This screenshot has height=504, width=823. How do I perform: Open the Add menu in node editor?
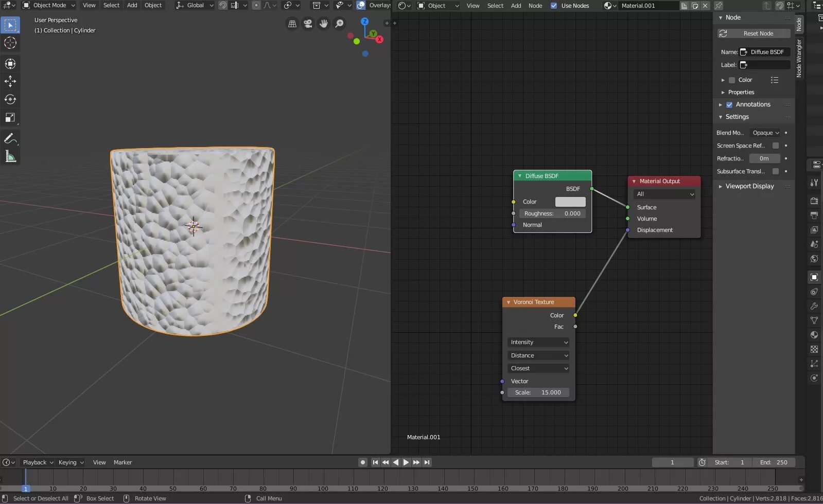point(516,6)
